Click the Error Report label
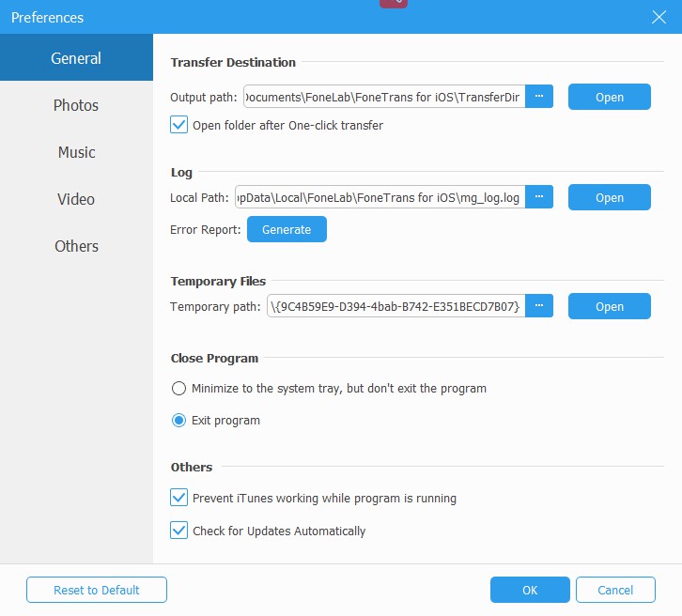This screenshot has width=682, height=616. click(x=206, y=229)
